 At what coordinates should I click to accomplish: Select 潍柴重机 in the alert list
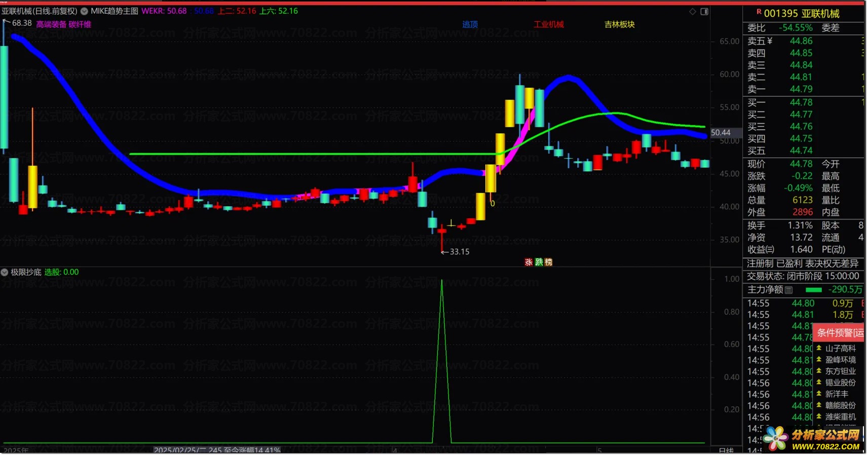click(841, 416)
